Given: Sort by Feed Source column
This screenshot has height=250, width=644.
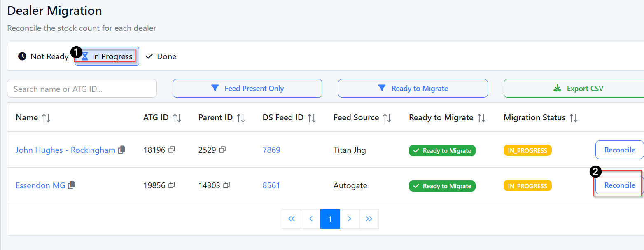Looking at the screenshot, I should pos(387,118).
